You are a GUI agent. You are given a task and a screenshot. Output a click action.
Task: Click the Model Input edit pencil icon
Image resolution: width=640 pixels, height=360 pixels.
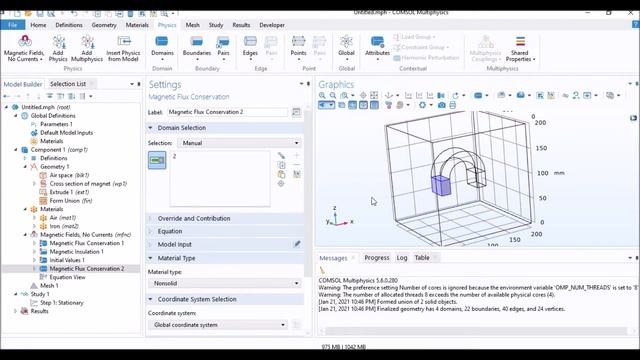pos(297,244)
